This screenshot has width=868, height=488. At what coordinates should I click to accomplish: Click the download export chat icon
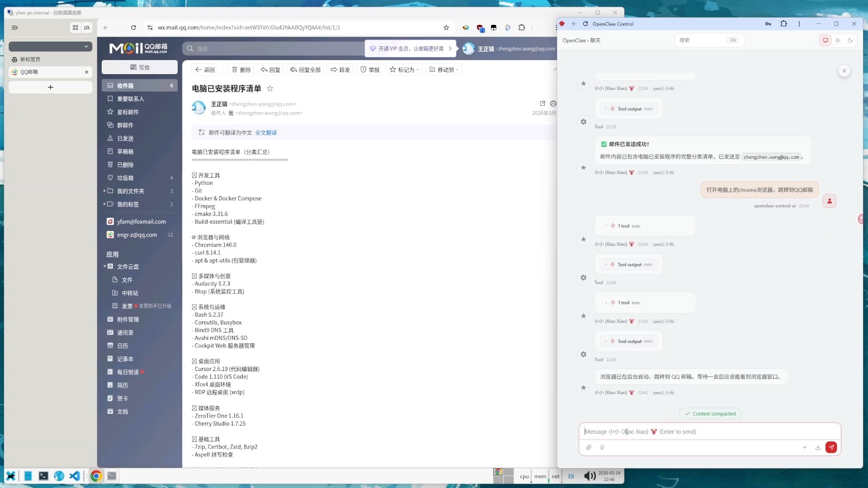818,447
